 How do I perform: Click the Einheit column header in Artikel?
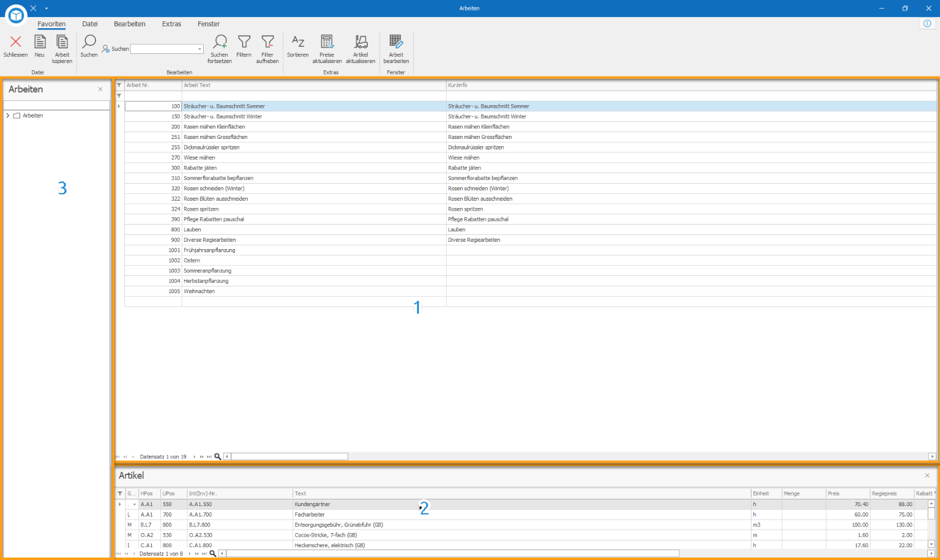(767, 493)
